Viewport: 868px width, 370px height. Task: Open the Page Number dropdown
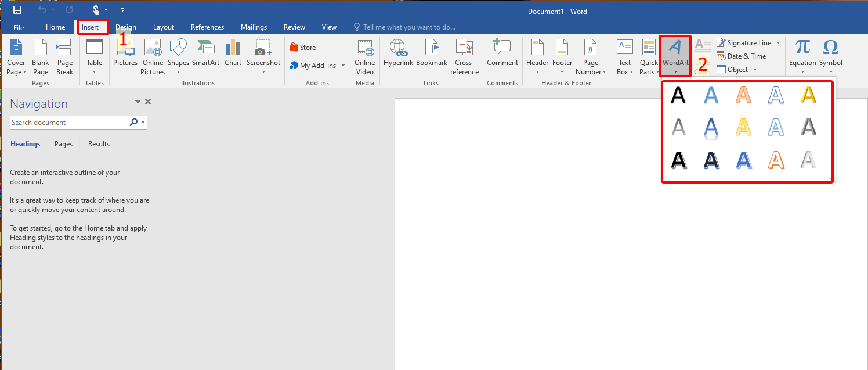pos(591,58)
